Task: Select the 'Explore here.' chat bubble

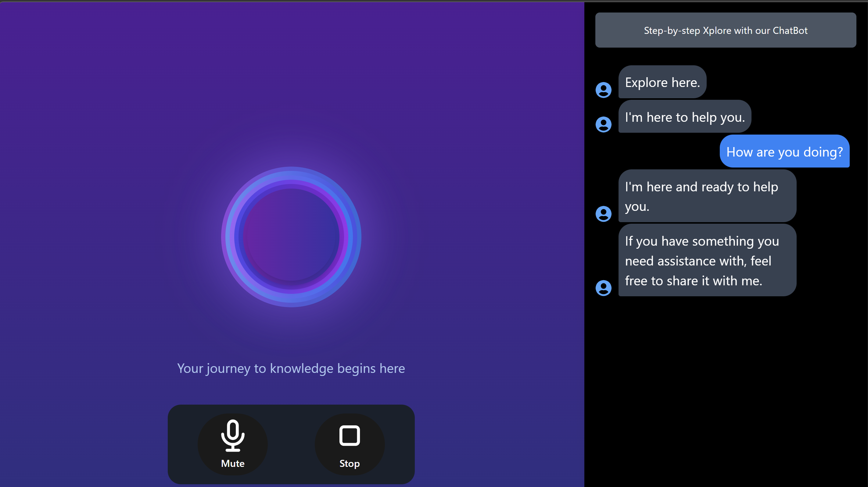Action: (x=662, y=82)
